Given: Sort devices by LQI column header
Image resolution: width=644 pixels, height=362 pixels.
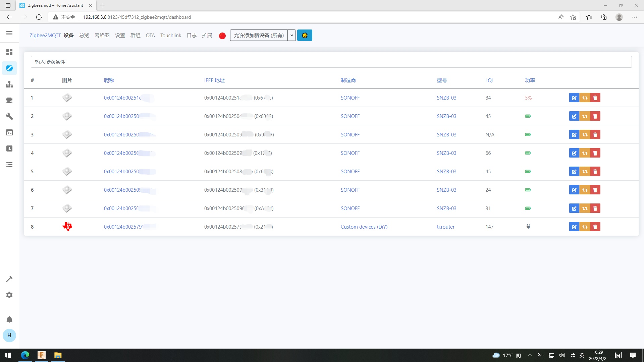Looking at the screenshot, I should (489, 80).
